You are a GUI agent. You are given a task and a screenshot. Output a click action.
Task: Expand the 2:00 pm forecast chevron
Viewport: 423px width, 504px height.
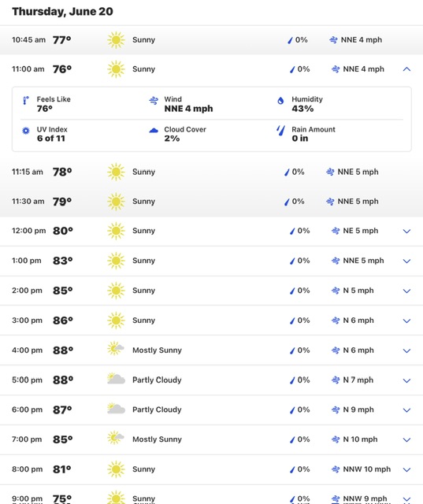pos(406,291)
